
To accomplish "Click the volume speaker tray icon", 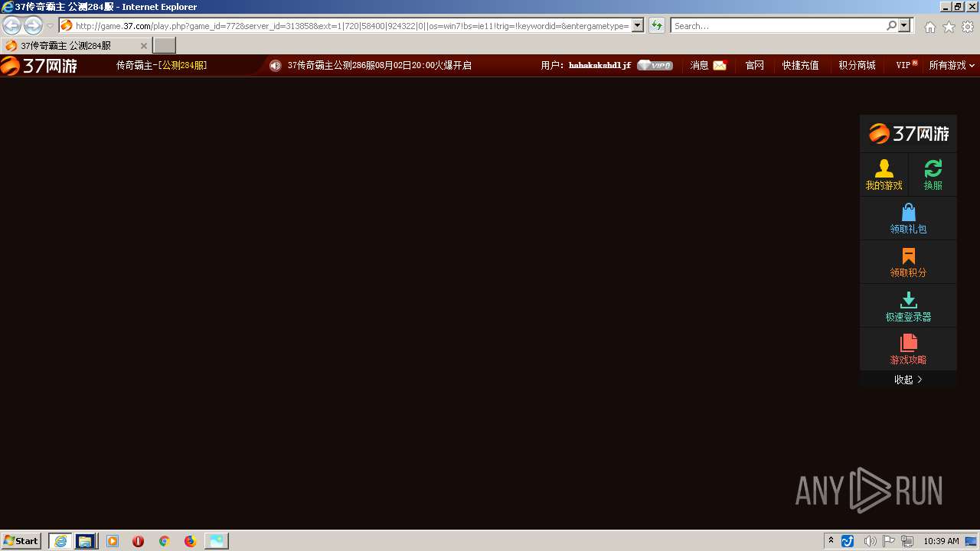I will tap(870, 541).
